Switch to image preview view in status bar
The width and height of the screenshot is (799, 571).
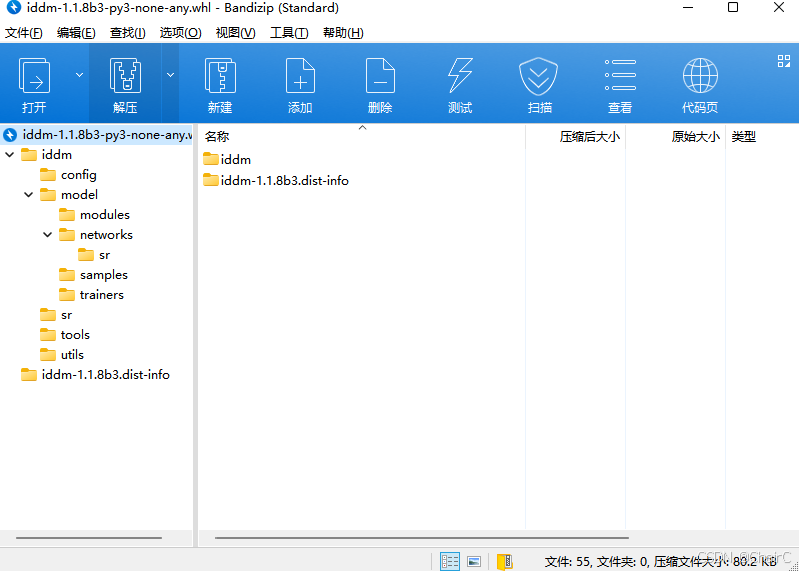[x=474, y=561]
